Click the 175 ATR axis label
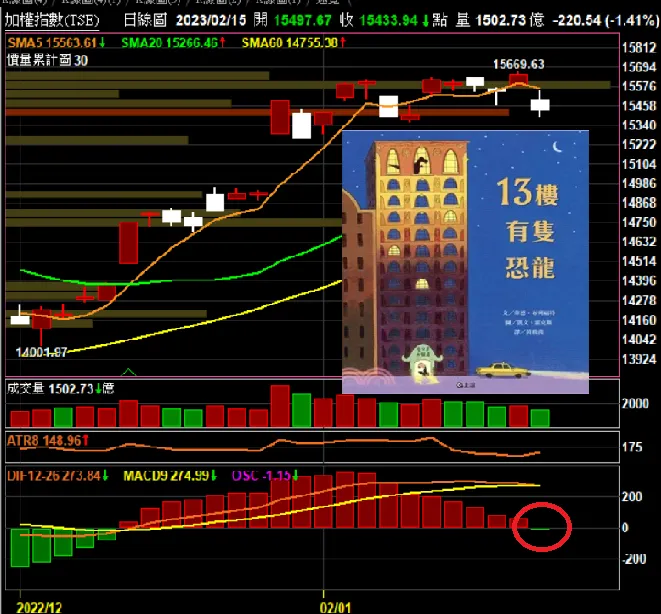This screenshot has width=661, height=614. (x=632, y=447)
